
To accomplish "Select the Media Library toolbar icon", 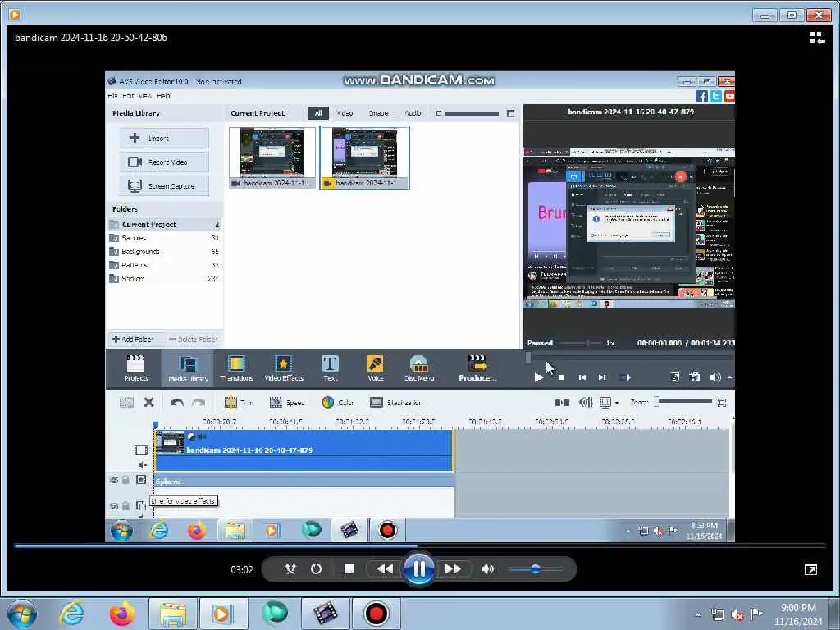I will click(188, 368).
